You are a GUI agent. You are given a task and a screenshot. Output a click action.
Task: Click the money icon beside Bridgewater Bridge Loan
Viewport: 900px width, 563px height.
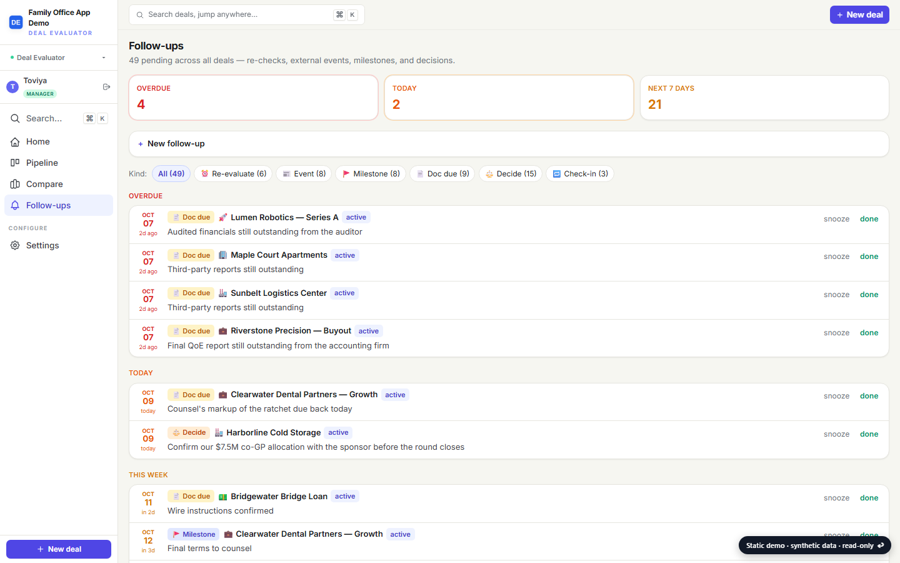pos(223,496)
